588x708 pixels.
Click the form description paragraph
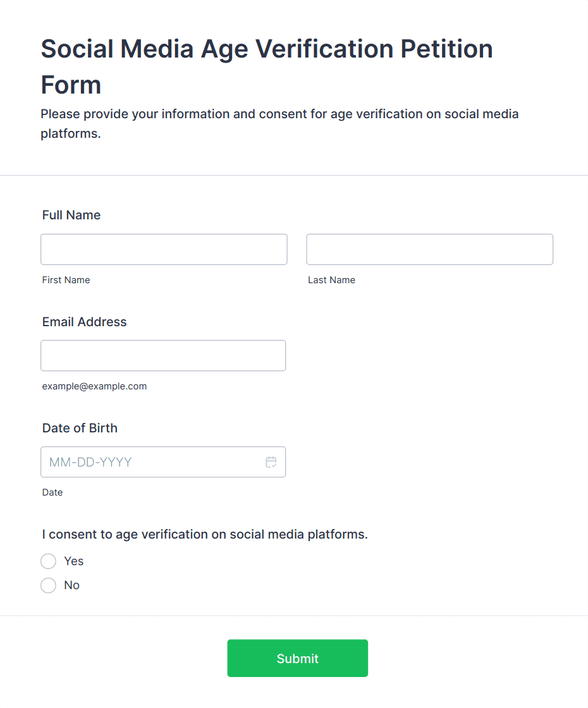(279, 124)
